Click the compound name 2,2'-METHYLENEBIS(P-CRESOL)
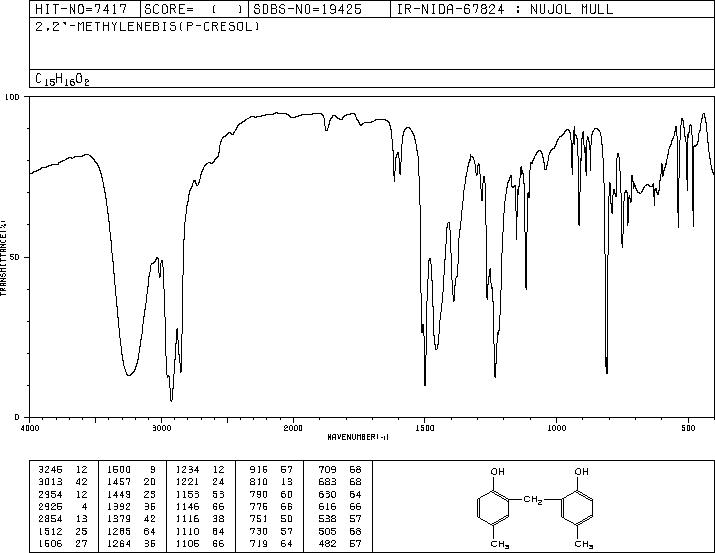Image resolution: width=715 pixels, height=553 pixels. pos(147,26)
